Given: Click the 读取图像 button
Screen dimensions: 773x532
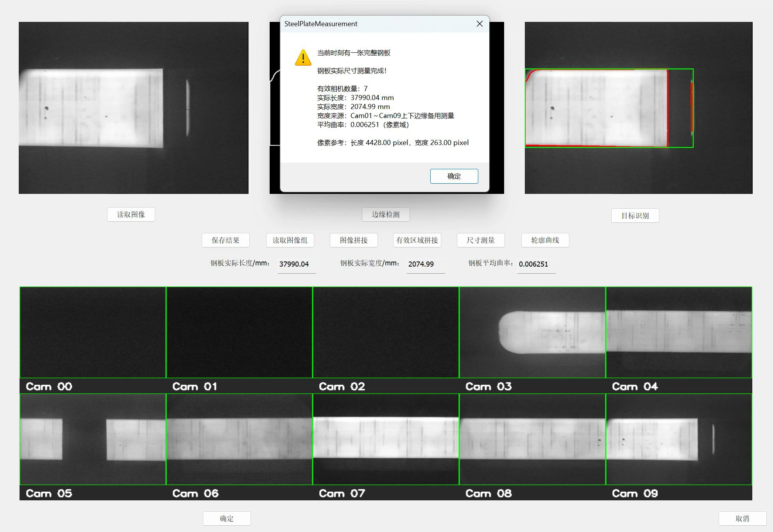Looking at the screenshot, I should click(x=131, y=214).
